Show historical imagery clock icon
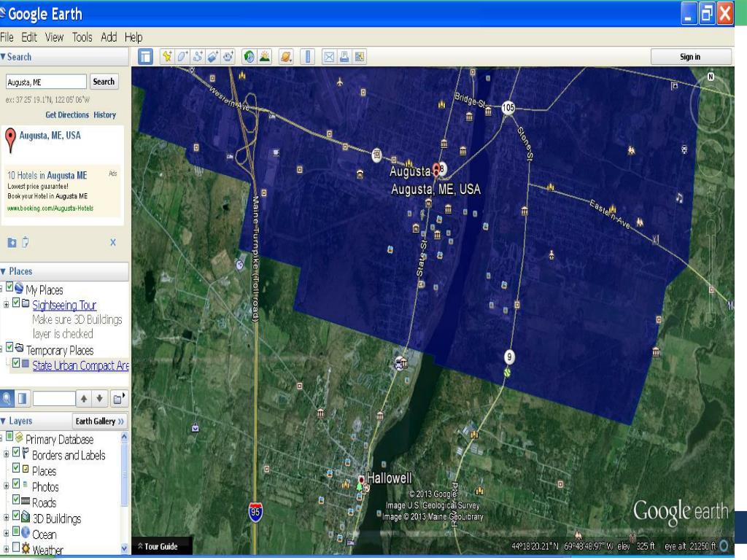Image resolution: width=747 pixels, height=560 pixels. 249,57
